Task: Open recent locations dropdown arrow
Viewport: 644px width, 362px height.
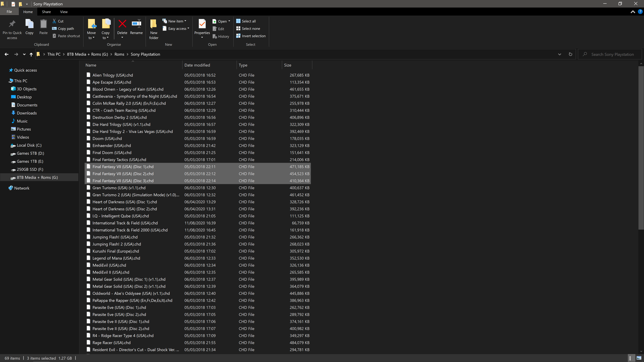Action: (x=24, y=54)
